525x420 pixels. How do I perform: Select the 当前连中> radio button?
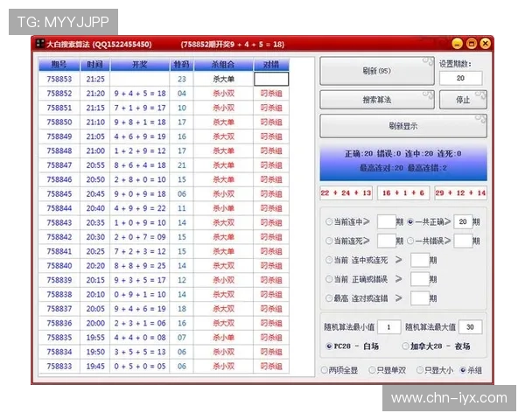329,221
